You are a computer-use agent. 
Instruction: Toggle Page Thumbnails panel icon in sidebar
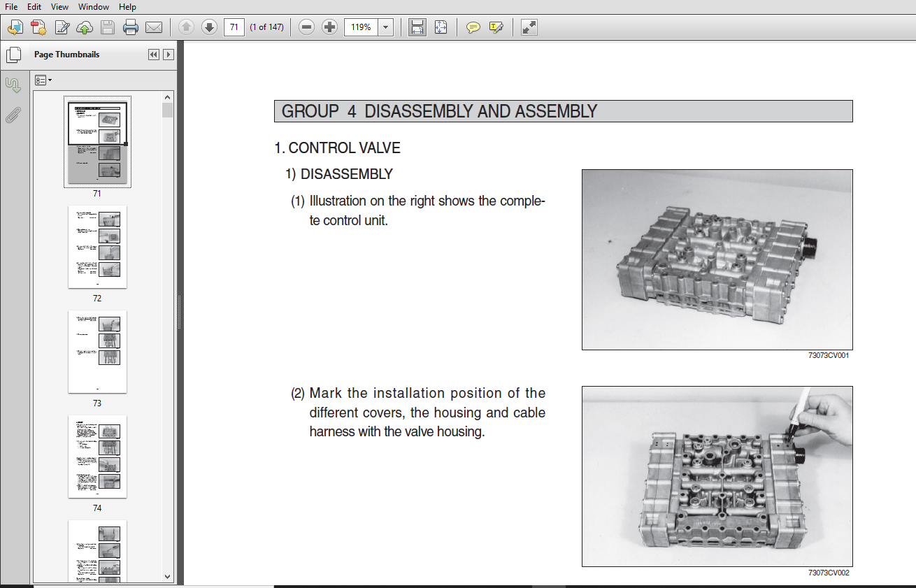tap(12, 55)
